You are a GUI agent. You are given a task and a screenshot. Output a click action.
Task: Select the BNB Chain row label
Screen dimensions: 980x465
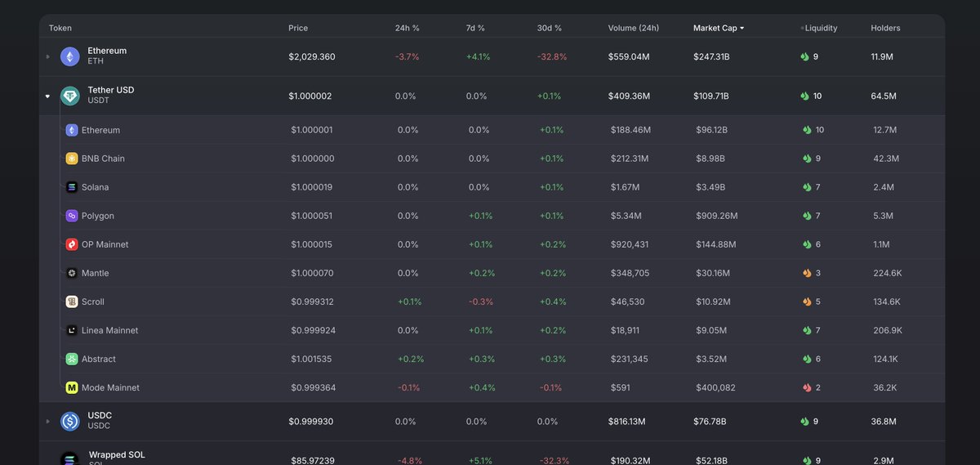click(x=103, y=159)
